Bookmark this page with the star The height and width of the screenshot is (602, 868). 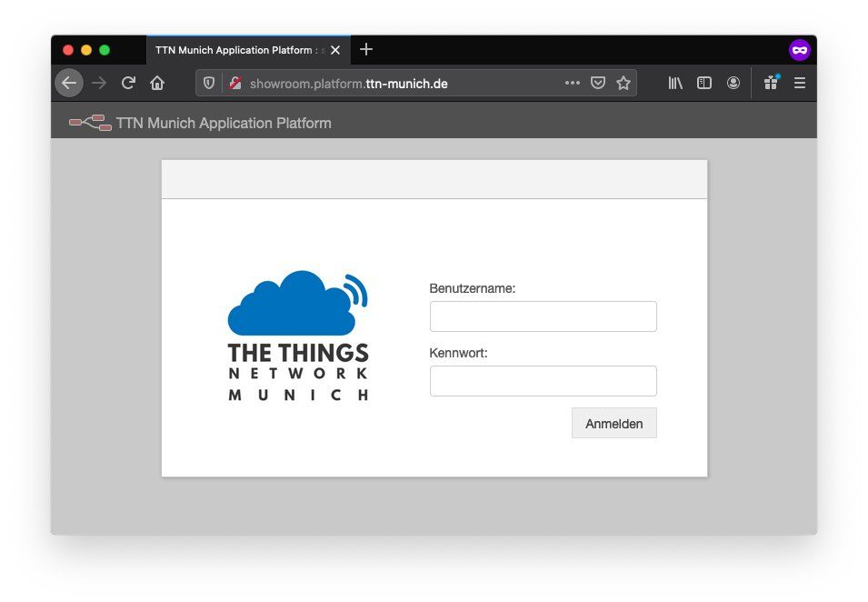pyautogui.click(x=624, y=83)
